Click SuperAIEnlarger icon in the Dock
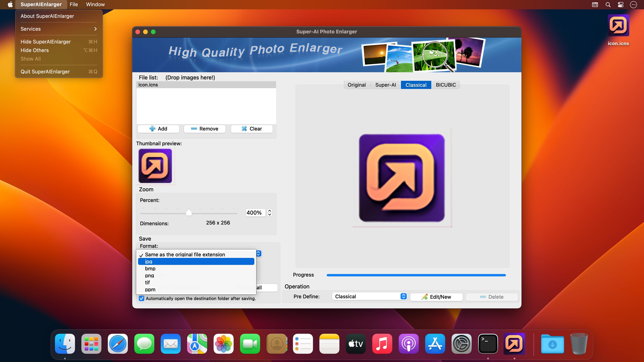644x362 pixels. [514, 344]
